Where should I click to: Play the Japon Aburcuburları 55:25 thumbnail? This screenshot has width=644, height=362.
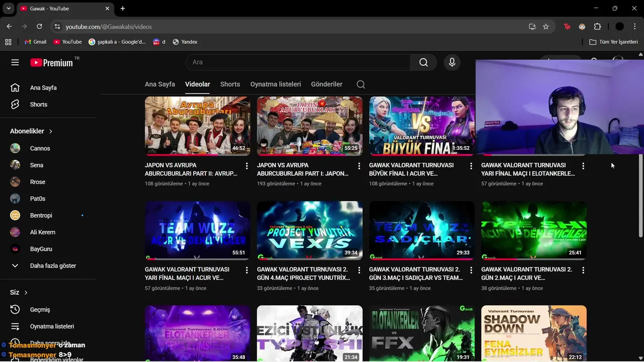(x=309, y=126)
